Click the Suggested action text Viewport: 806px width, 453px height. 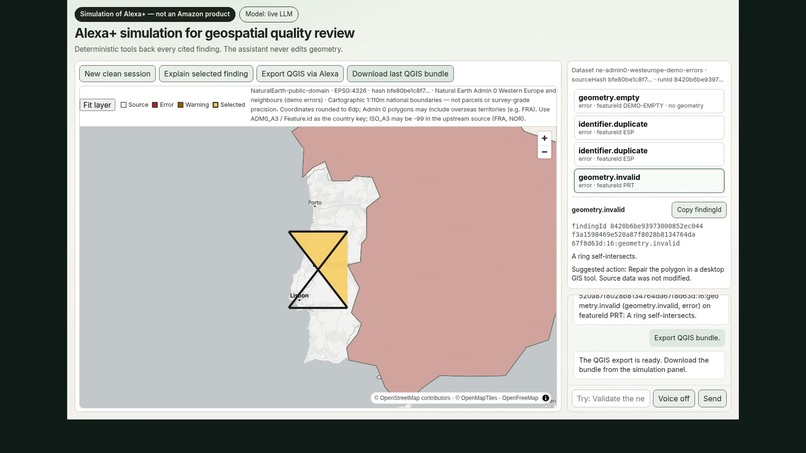click(x=648, y=274)
